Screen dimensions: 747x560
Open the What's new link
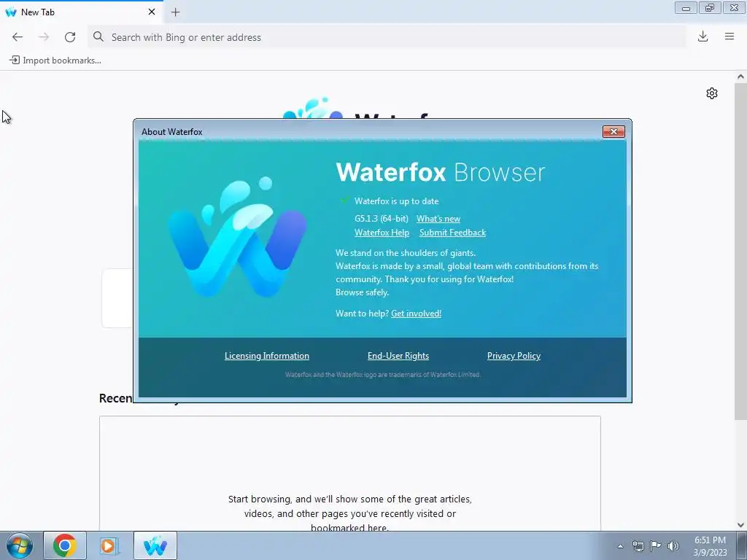point(438,219)
